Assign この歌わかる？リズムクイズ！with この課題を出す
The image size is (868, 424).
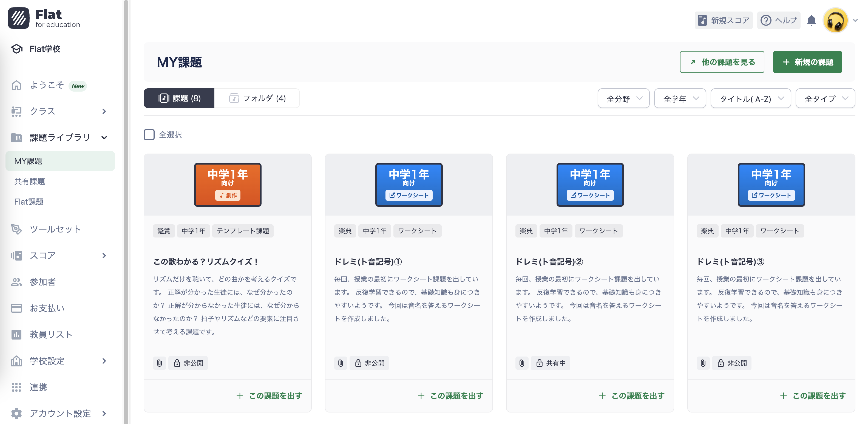click(x=269, y=396)
